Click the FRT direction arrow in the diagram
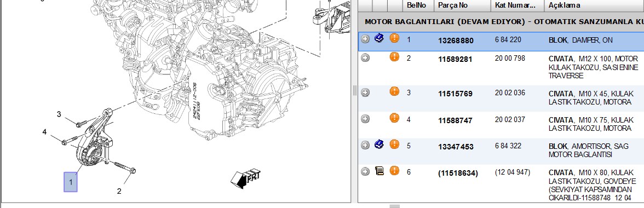 click(246, 178)
